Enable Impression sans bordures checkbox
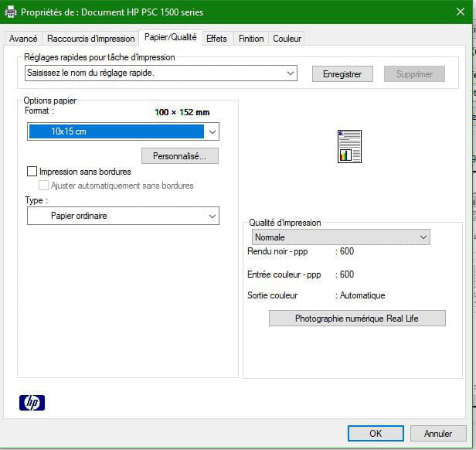Image resolution: width=476 pixels, height=450 pixels. coord(32,172)
